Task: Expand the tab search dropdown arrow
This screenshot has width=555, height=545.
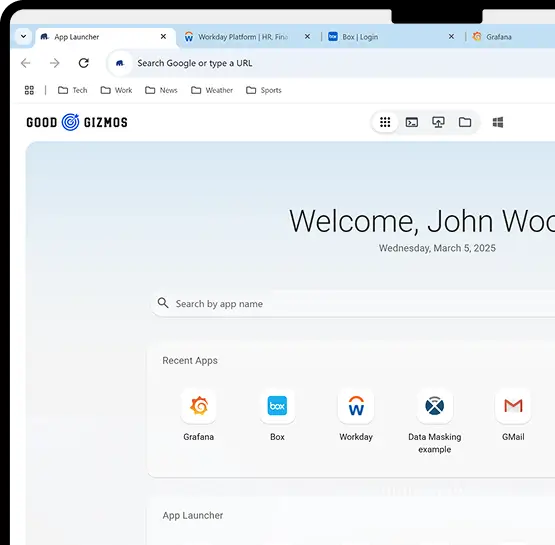Action: pyautogui.click(x=23, y=36)
